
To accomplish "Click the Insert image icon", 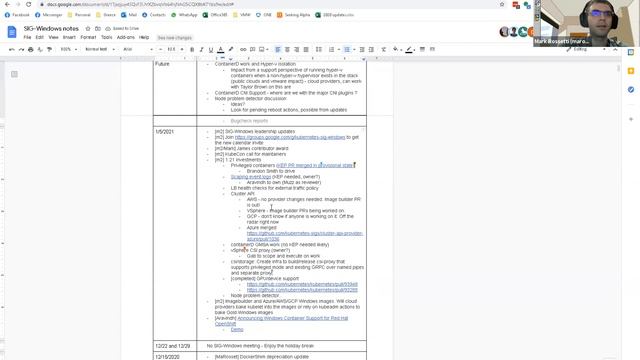I will tap(262, 49).
